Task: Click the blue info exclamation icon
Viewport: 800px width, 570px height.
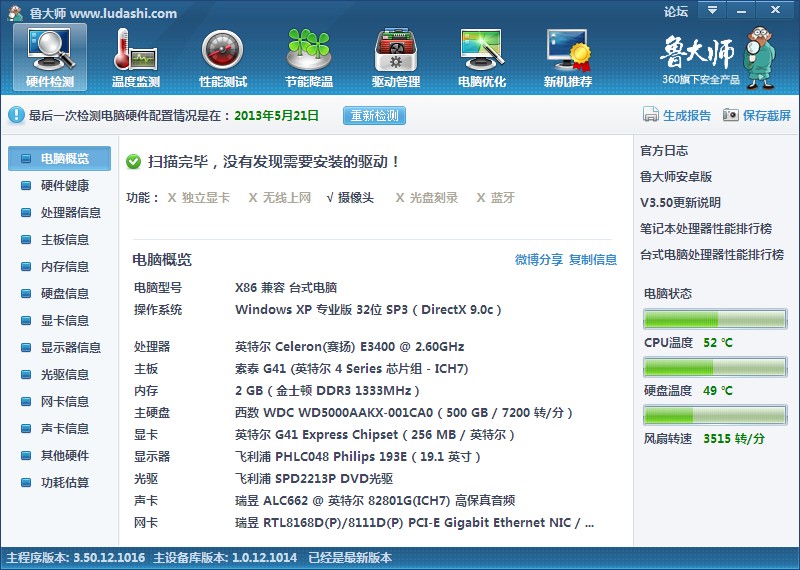Action: coord(16,115)
